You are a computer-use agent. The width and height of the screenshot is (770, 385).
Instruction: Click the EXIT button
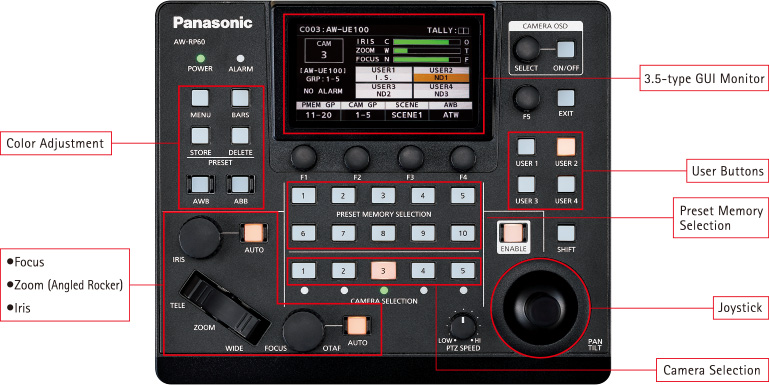click(566, 98)
